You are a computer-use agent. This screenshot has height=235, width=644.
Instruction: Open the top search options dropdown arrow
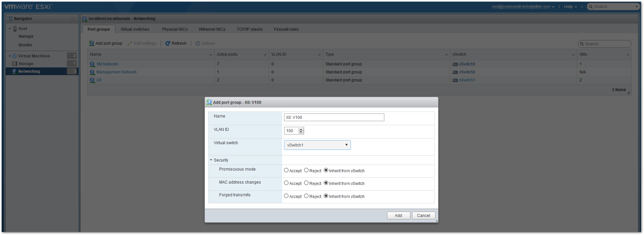pyautogui.click(x=637, y=7)
